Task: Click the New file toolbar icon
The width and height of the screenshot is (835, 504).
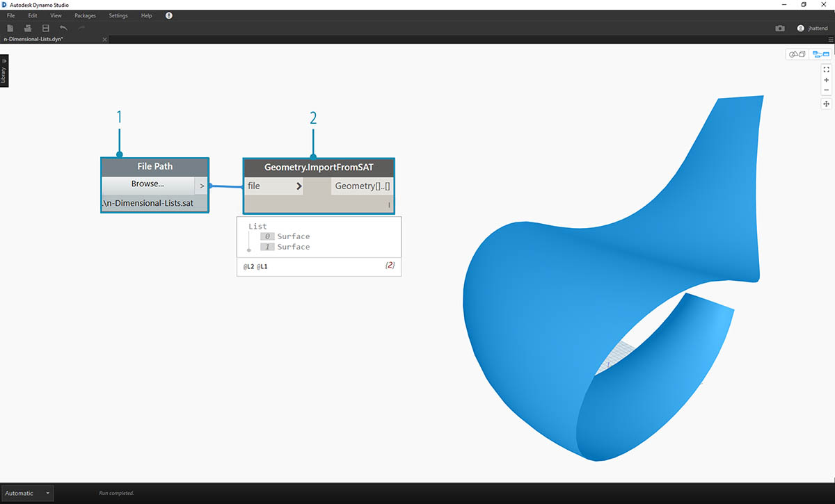Action: [x=10, y=28]
